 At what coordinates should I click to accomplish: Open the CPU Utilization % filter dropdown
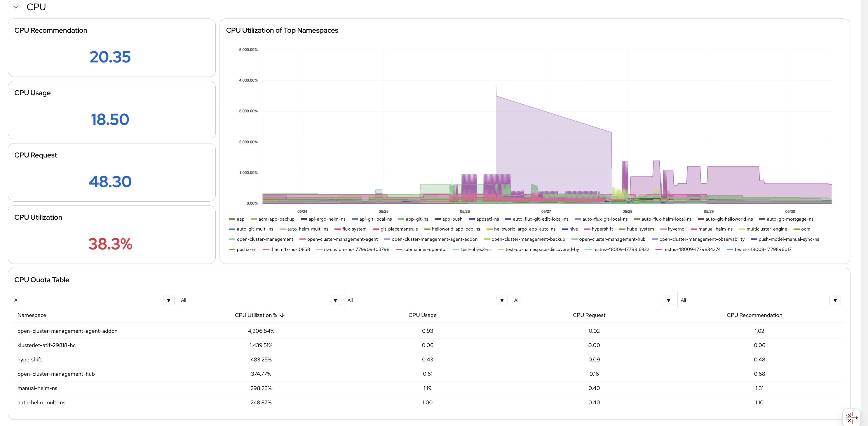(x=335, y=300)
